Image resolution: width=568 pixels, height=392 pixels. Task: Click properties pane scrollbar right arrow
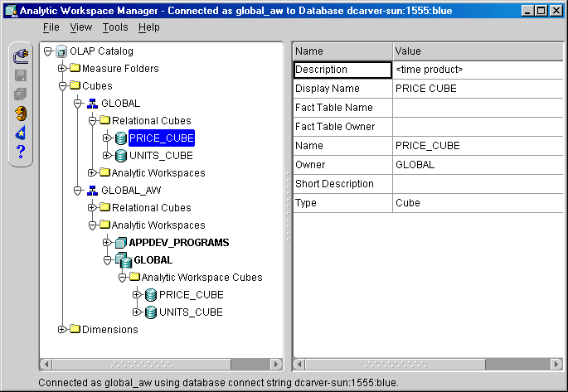pyautogui.click(x=556, y=364)
